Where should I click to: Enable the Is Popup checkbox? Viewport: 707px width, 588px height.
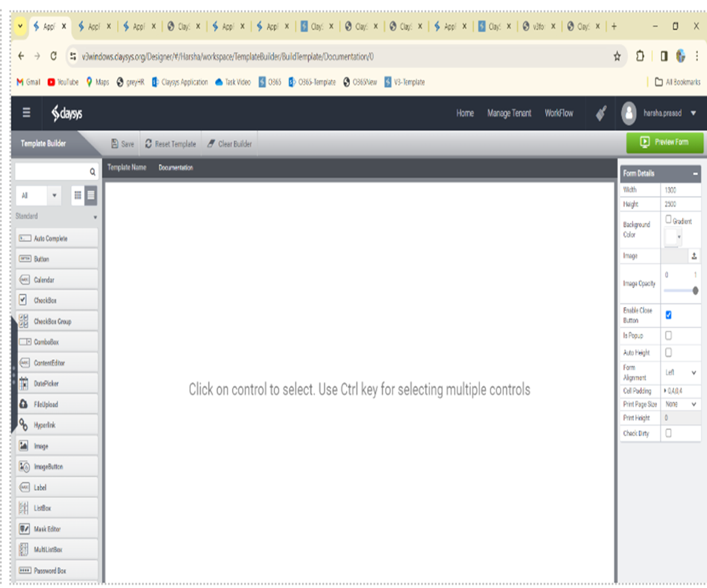click(x=668, y=335)
